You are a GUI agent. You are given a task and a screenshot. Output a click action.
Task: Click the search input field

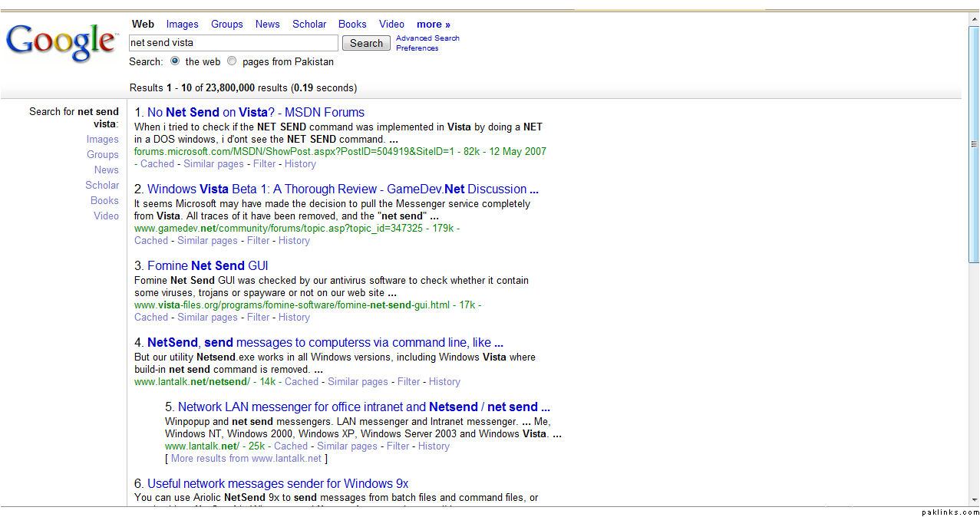click(x=233, y=43)
